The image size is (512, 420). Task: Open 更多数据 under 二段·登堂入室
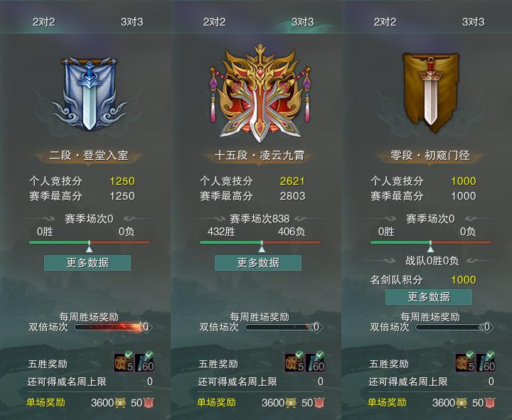pyautogui.click(x=87, y=263)
